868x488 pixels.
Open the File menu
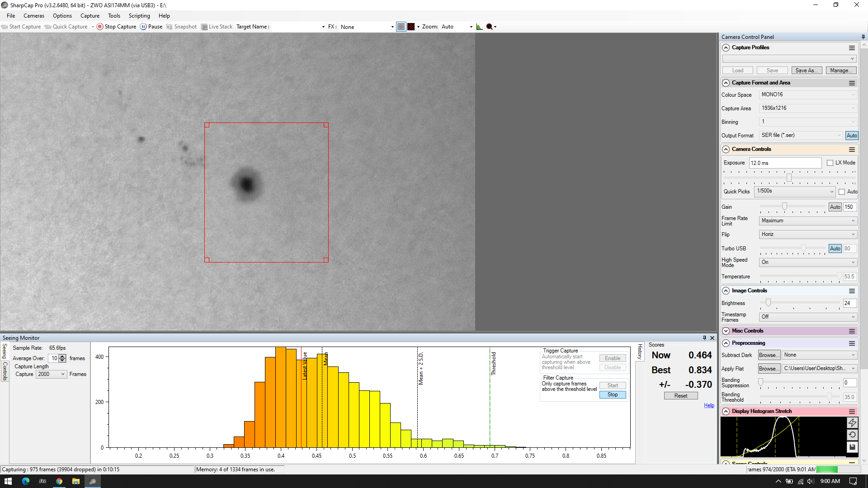pyautogui.click(x=11, y=16)
